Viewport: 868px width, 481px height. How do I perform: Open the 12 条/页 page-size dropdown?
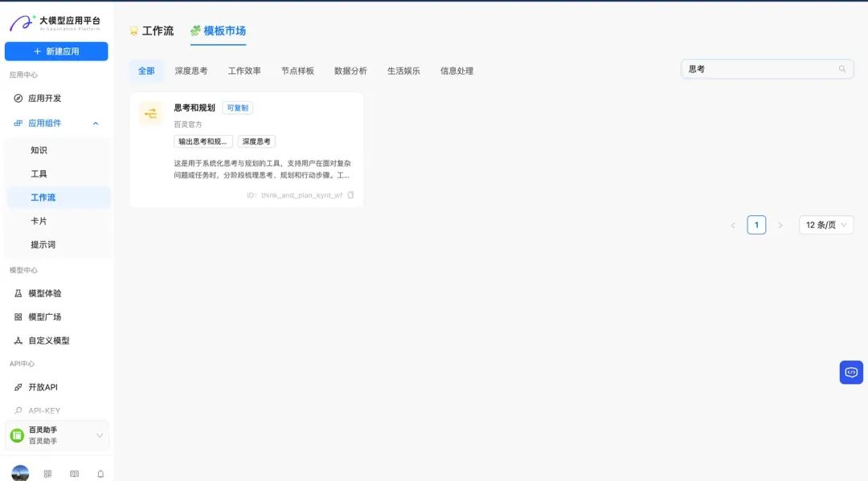coord(825,225)
